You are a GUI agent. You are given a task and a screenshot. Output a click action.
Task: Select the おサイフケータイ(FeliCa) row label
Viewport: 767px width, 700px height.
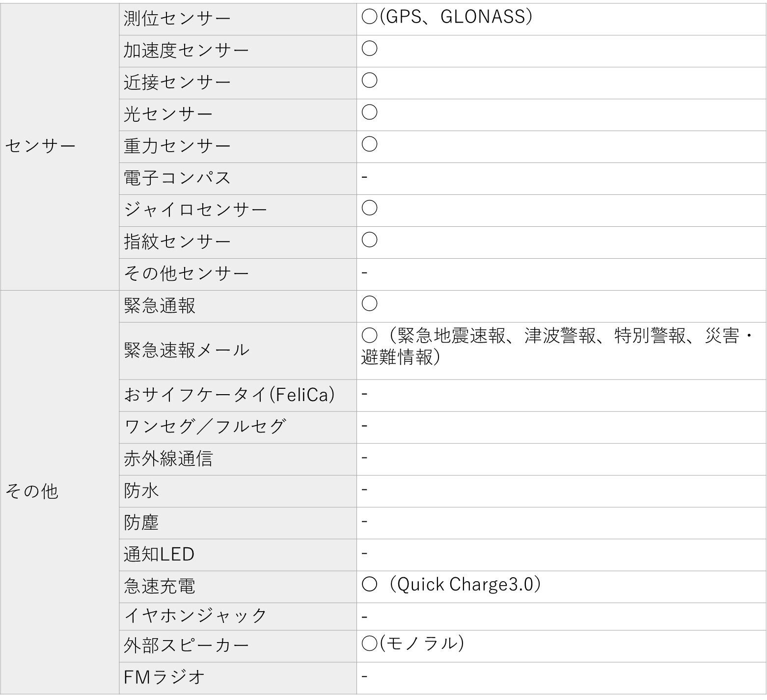coord(229,395)
